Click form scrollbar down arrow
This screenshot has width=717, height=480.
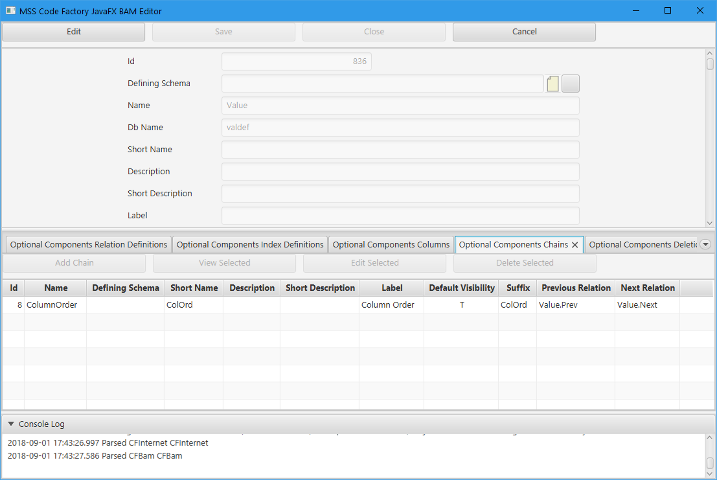pyautogui.click(x=710, y=223)
